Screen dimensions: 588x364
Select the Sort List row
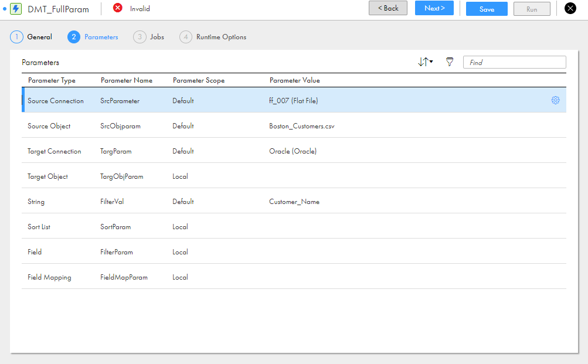(294, 226)
